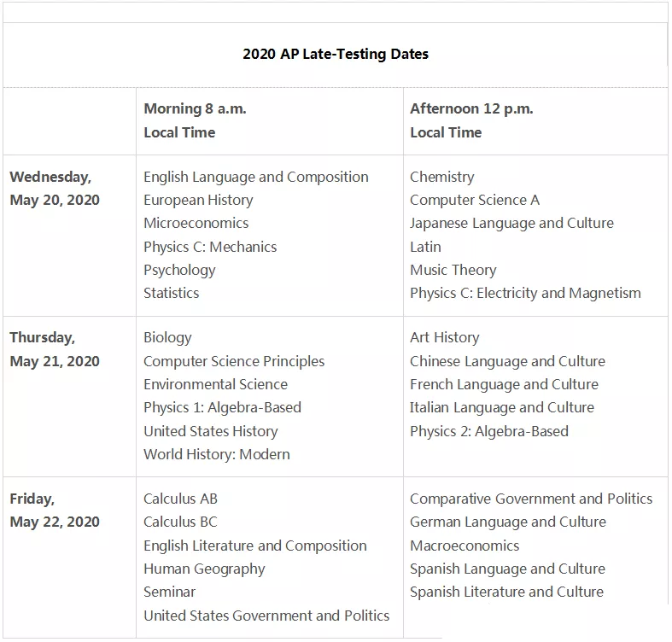Screen dimensions: 672x642
Task: Click the '2020 AP Late-Testing Dates' title
Action: coord(336,54)
